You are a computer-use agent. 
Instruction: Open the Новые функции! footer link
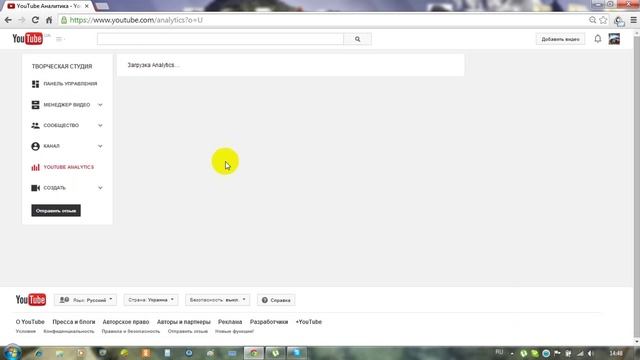[234, 331]
